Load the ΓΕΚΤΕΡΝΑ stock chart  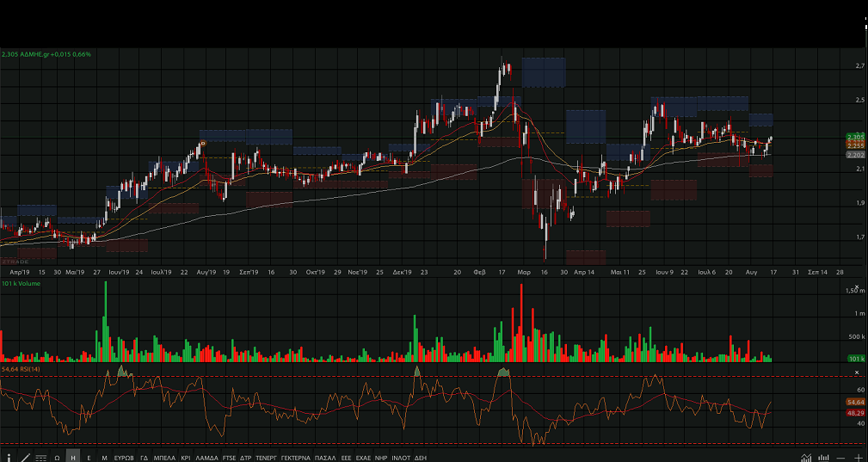coord(295,458)
